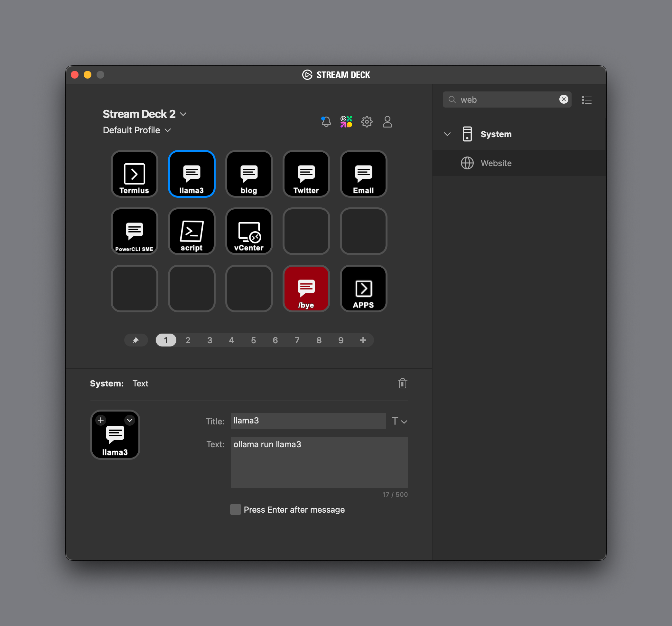Click the Termius key on the deck
672x626 pixels.
[134, 174]
